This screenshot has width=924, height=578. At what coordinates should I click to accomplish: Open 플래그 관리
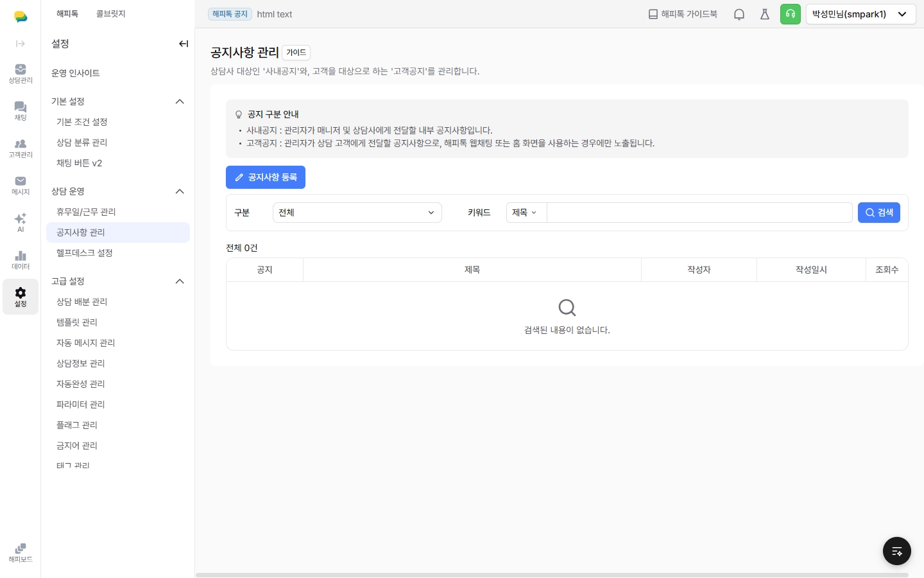[x=118, y=425]
